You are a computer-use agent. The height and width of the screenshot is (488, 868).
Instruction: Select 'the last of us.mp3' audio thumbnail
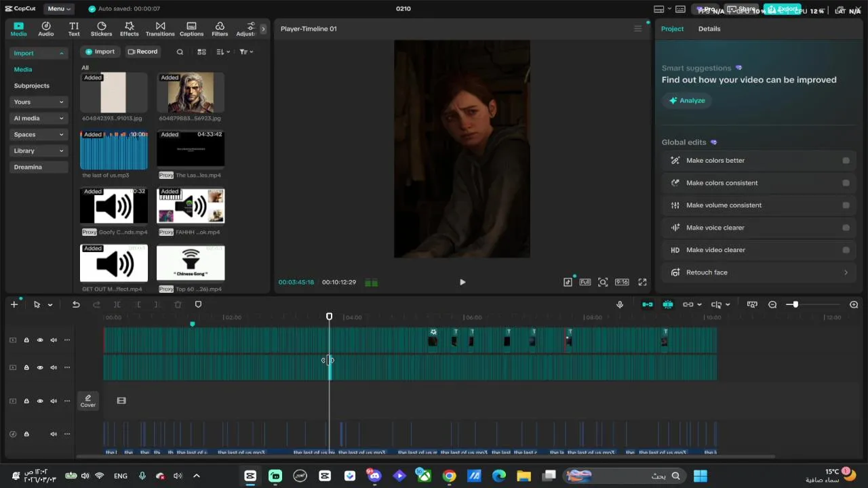point(114,149)
